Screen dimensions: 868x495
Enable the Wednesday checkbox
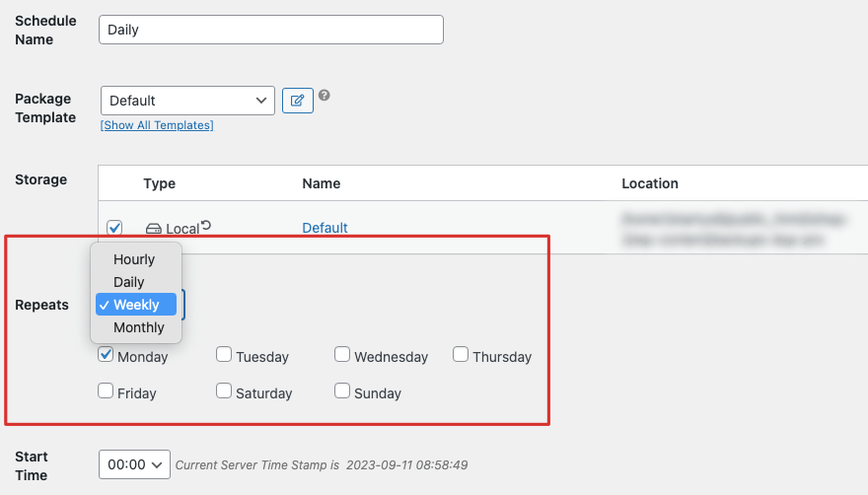pos(342,354)
